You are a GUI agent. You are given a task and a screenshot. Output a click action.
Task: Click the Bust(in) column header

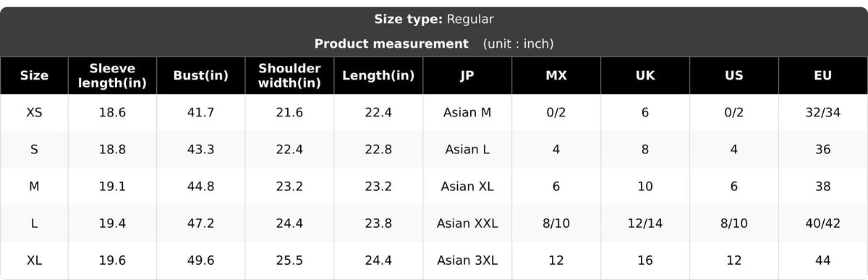[x=201, y=76]
